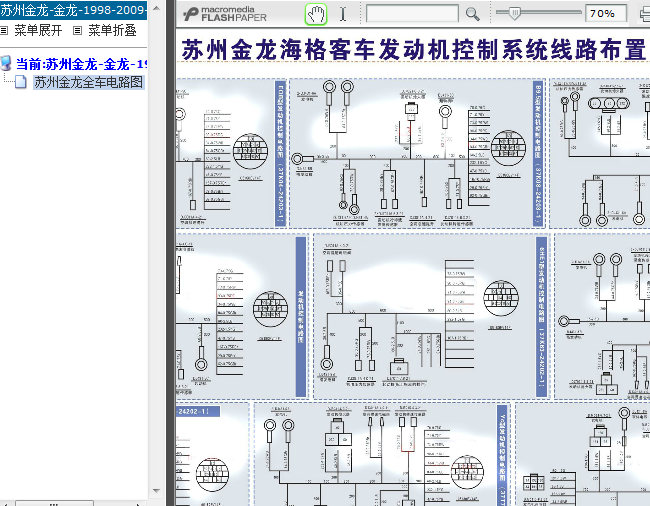
Task: Click 菜单展开 to expand menu
Action: pos(38,30)
